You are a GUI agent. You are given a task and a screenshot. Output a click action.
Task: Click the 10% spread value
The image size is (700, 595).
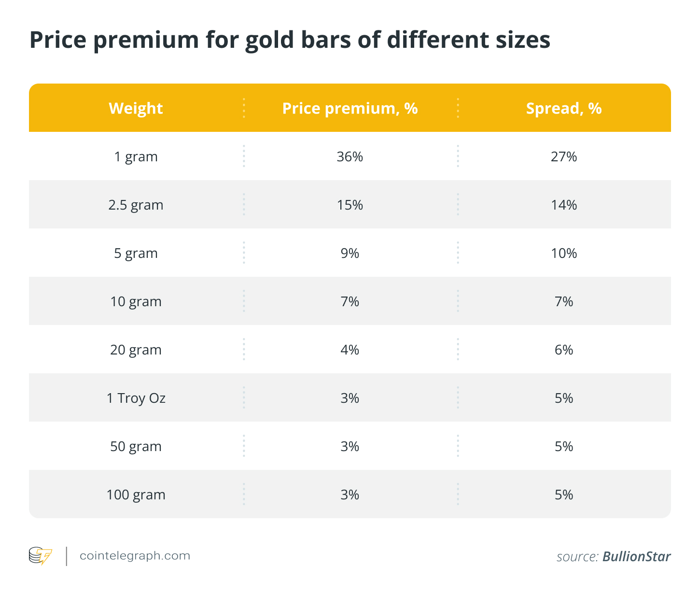coord(563,253)
